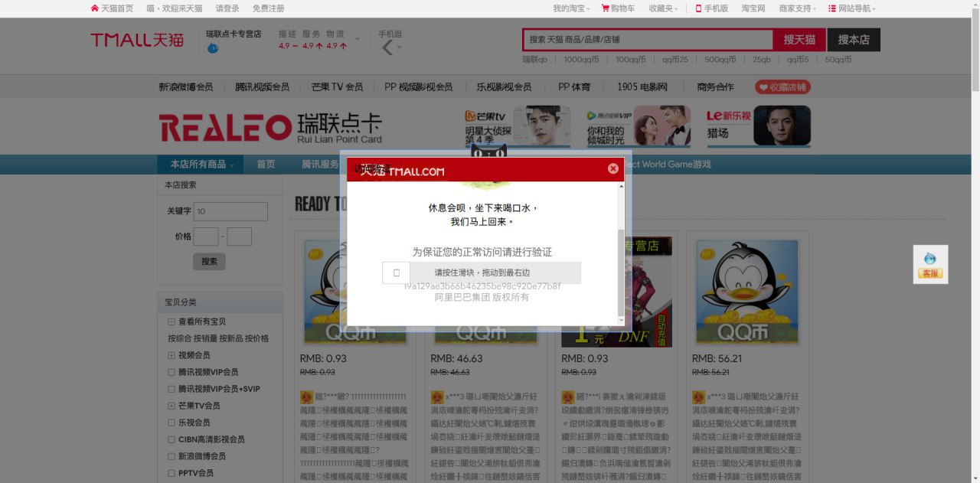Click buyer avatar under RMB 56.21 product

pyautogui.click(x=698, y=397)
